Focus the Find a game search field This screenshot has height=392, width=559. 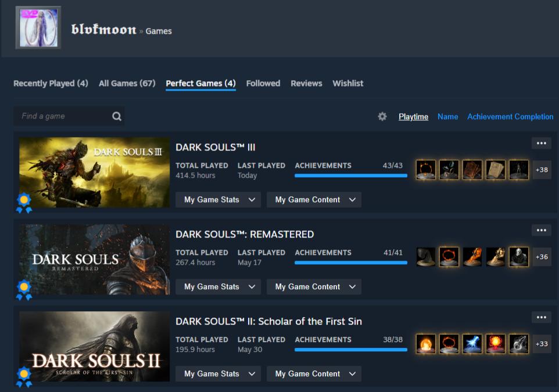point(69,116)
